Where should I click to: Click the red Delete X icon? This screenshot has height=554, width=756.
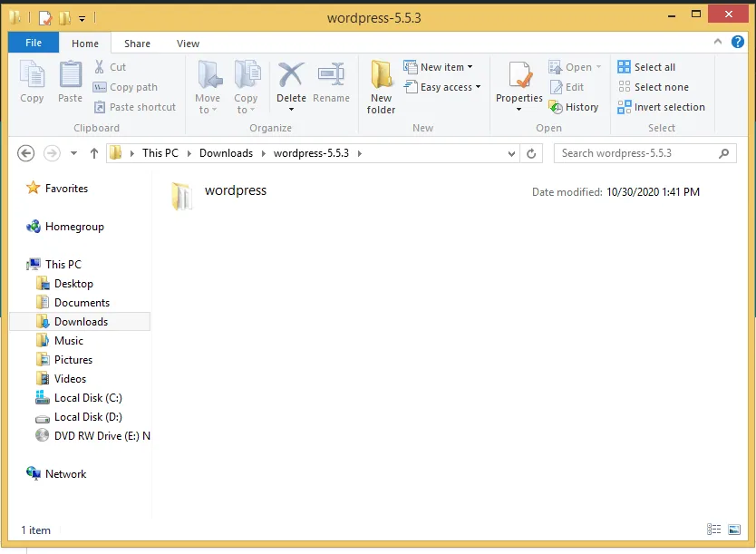[x=291, y=74]
